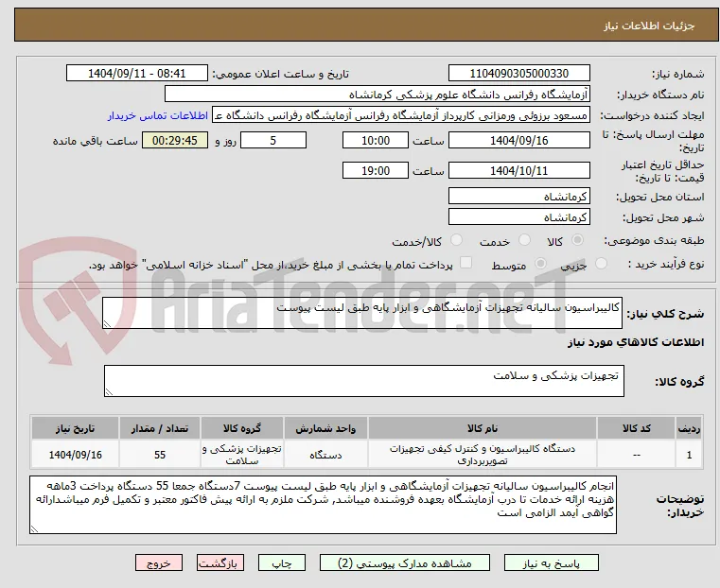Viewport: 720px width, 588px height.
Task: Toggle the اسناد خزانه اسلامی payment checkbox
Action: click(465, 263)
